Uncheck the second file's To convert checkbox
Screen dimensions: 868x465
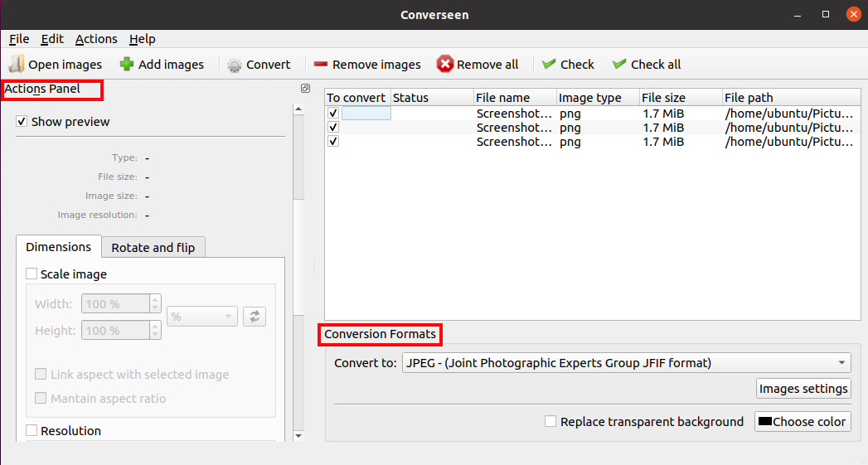(332, 128)
